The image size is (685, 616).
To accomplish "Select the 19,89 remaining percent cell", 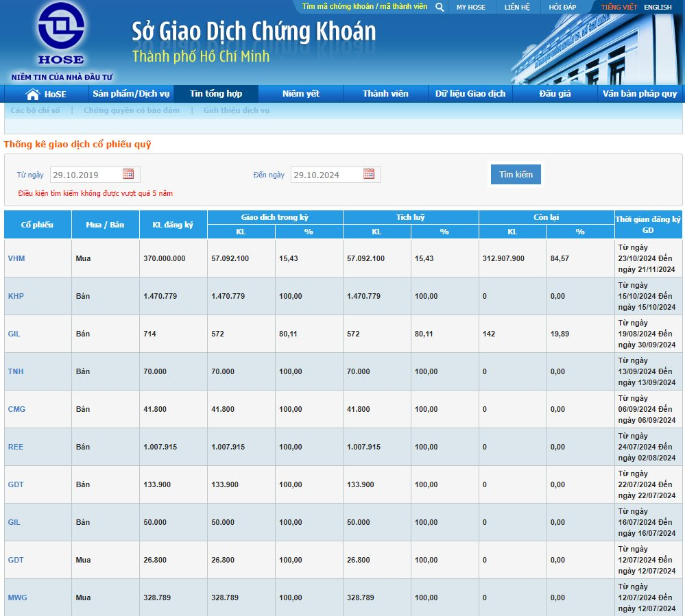I will 580,334.
